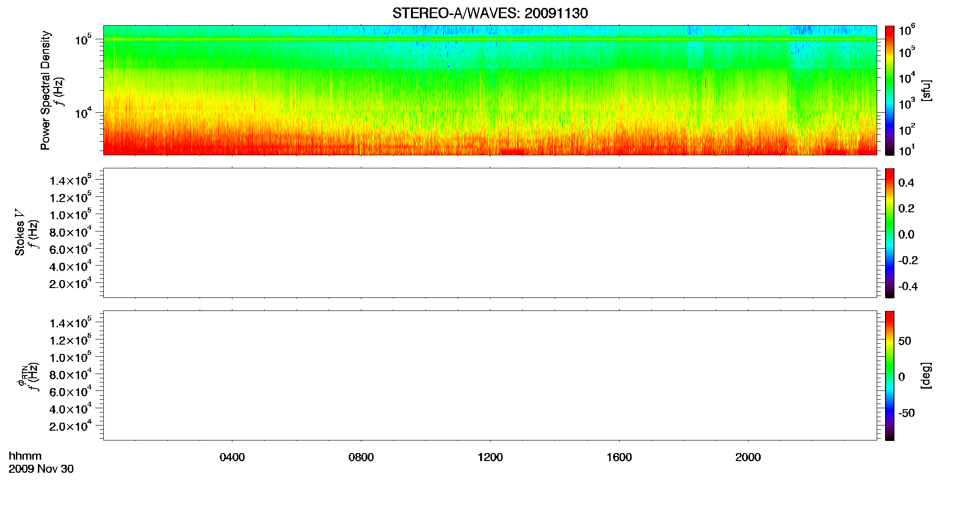Click the Stokes V color bar
This screenshot has height=505, width=980.
coord(889,233)
